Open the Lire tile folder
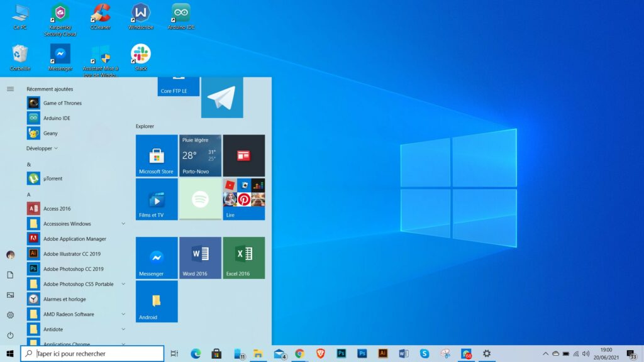This screenshot has width=644, height=362. 244,199
